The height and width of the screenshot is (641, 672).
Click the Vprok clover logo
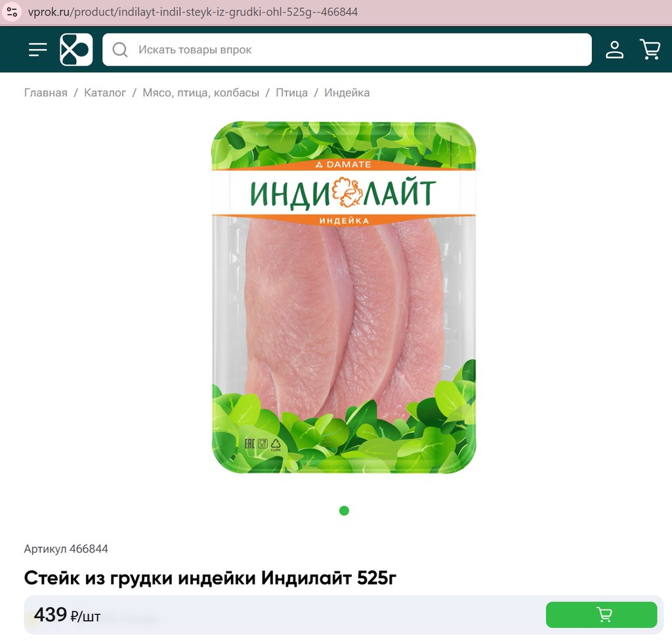click(x=76, y=50)
